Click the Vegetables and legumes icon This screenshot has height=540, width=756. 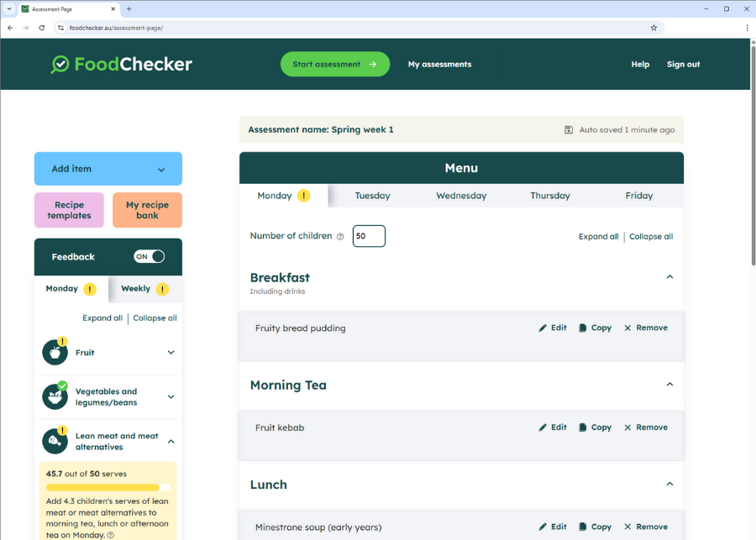(x=55, y=396)
